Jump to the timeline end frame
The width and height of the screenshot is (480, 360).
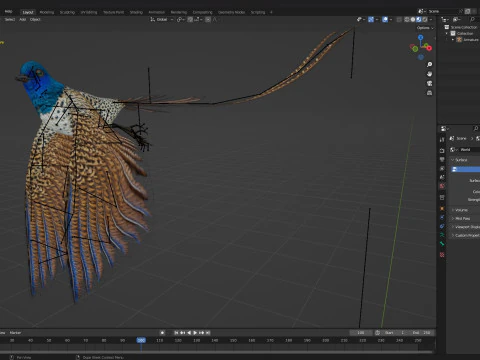[x=208, y=333]
